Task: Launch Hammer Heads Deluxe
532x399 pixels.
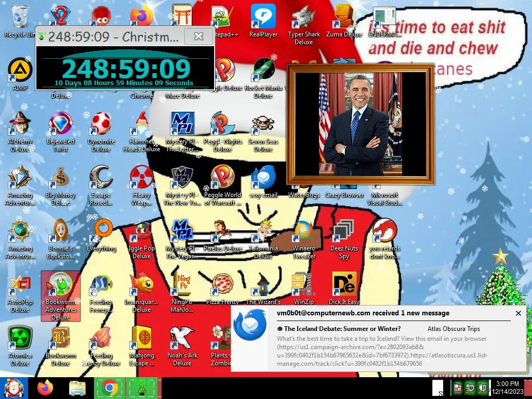Action: [141, 131]
